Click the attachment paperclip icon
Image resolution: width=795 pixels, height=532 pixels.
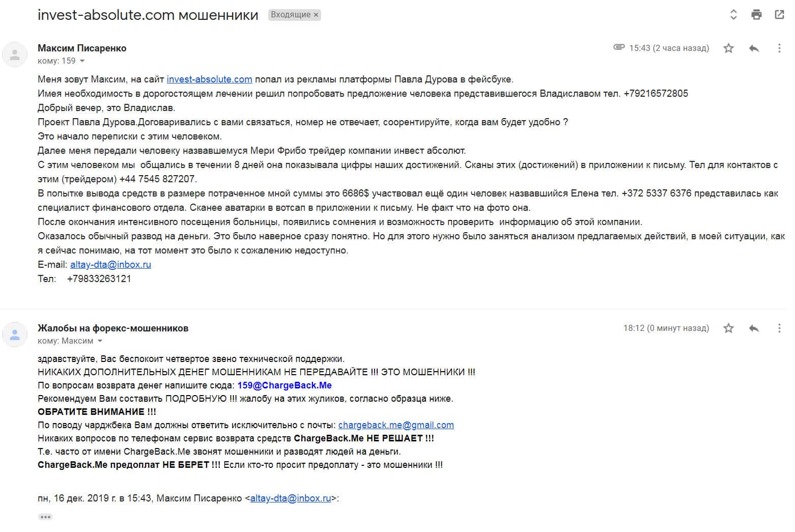point(619,47)
